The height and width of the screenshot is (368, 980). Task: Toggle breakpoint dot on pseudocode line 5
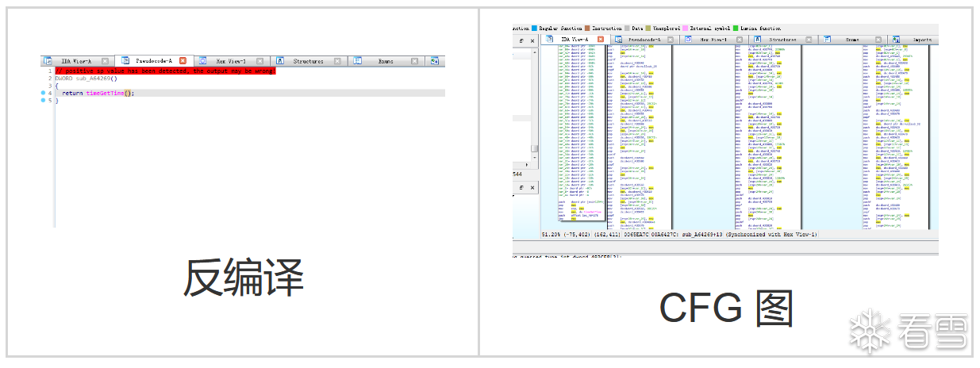(43, 101)
